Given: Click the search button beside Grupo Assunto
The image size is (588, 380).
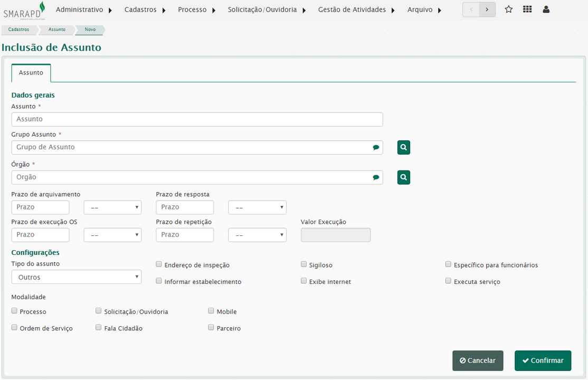Looking at the screenshot, I should (x=403, y=148).
